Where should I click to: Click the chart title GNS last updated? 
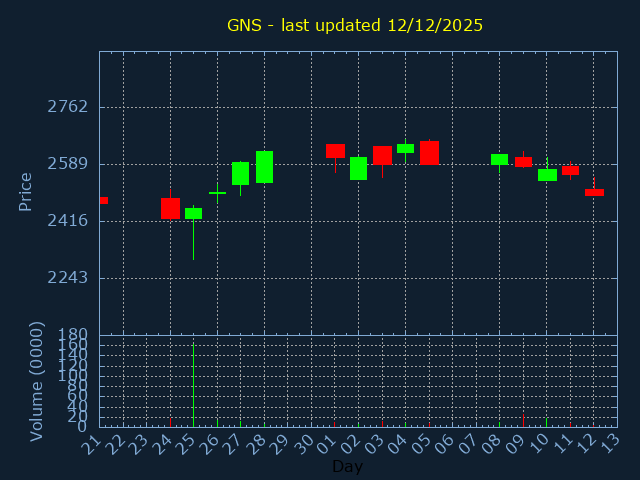tap(354, 25)
